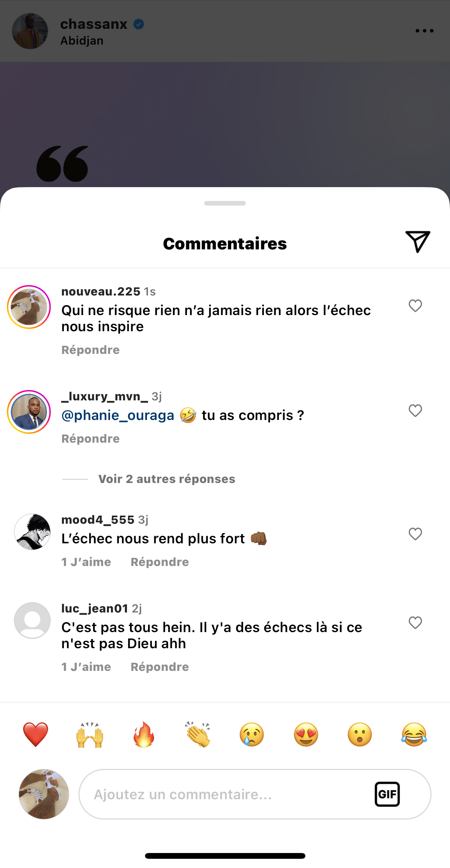Send the red heart emoji reaction
Screen dimensions: 450x868
[36, 734]
